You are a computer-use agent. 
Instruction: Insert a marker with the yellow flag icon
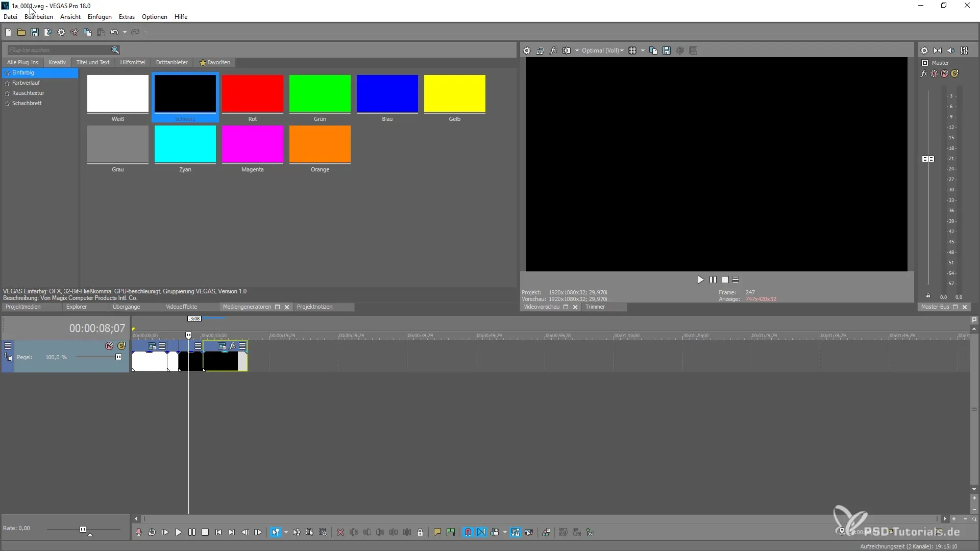(x=437, y=532)
